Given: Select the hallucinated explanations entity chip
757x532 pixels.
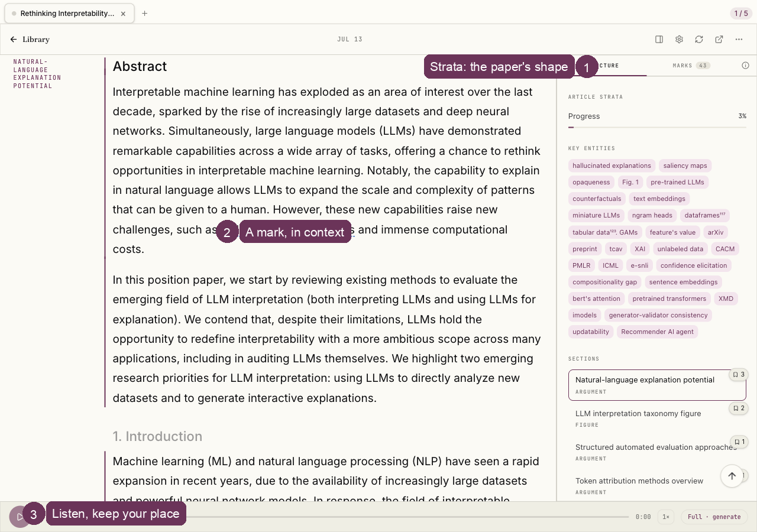Looking at the screenshot, I should 612,166.
